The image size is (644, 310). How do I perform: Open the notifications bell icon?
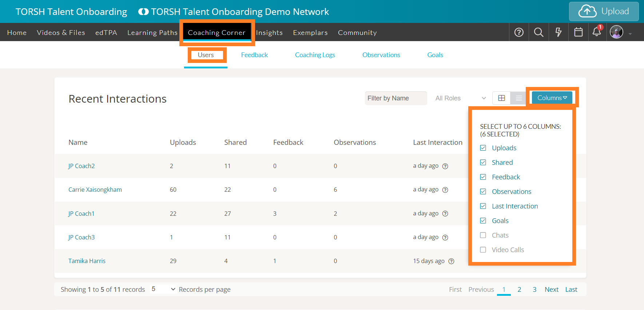pyautogui.click(x=597, y=32)
